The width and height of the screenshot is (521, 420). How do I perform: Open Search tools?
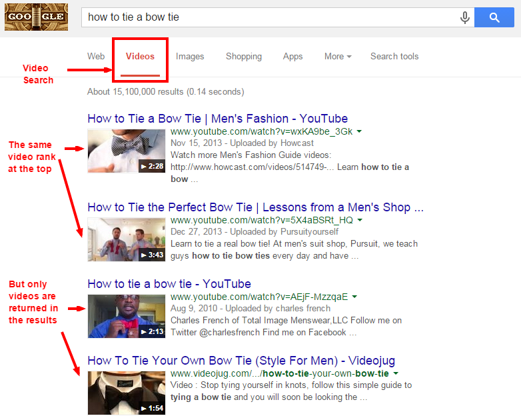(x=394, y=57)
